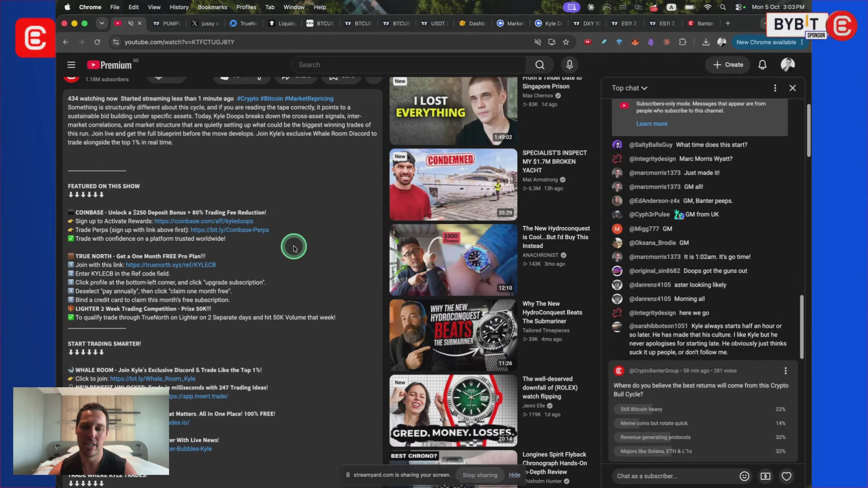Bookmark this page star icon

pyautogui.click(x=566, y=42)
